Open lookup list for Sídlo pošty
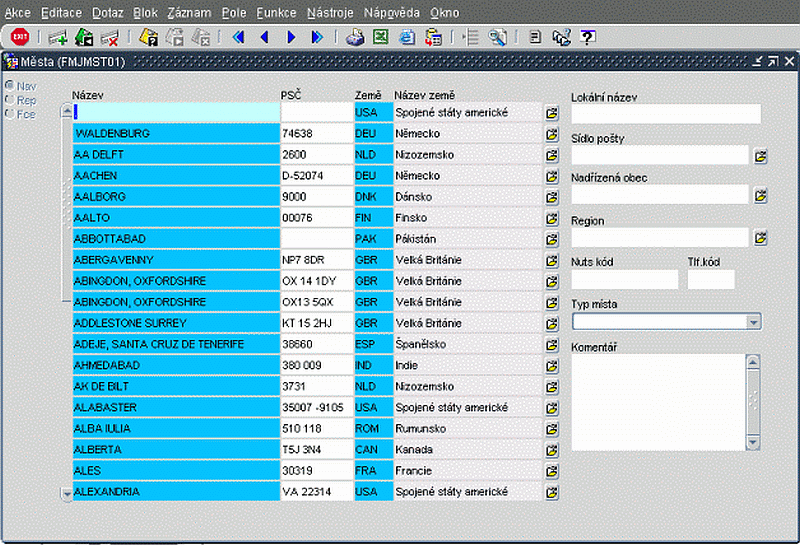 point(760,156)
